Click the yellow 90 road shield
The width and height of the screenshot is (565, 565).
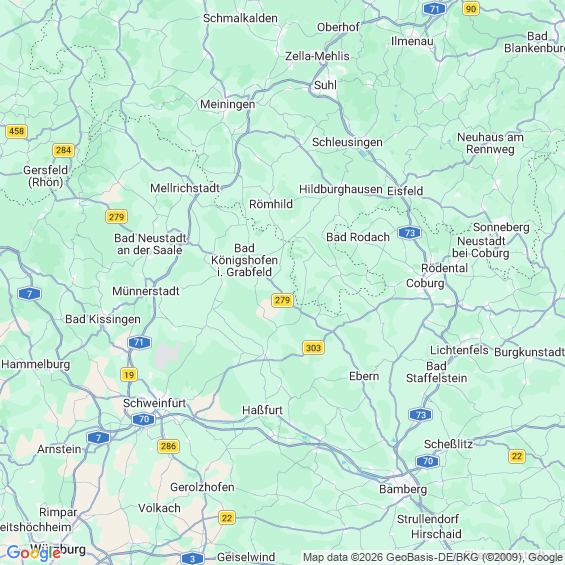[471, 9]
